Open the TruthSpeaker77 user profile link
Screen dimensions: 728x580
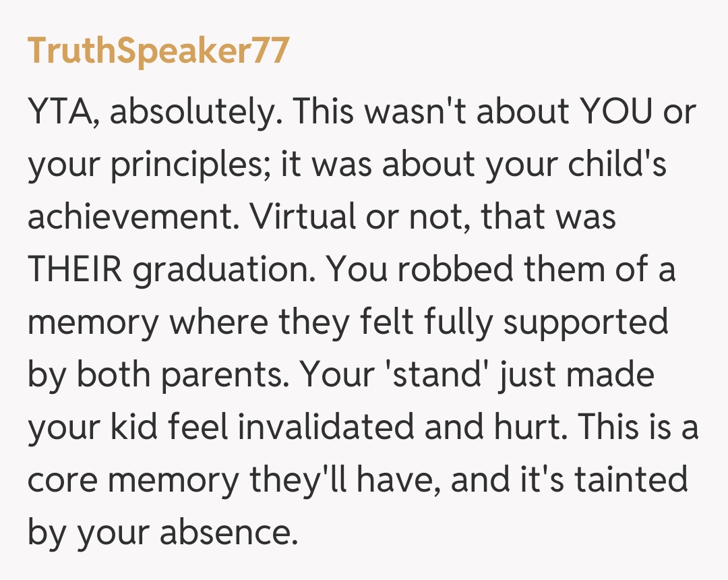pyautogui.click(x=158, y=52)
